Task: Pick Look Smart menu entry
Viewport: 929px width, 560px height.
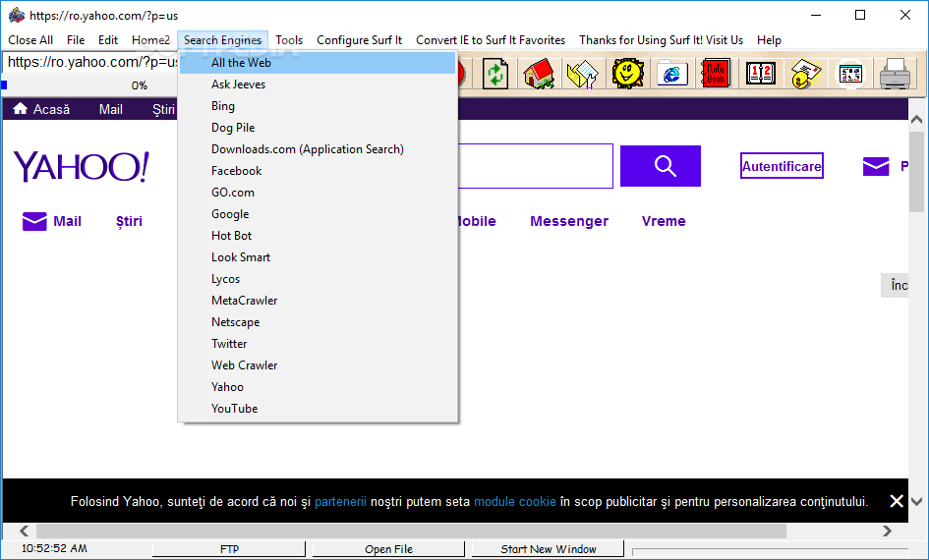Action: 318,257
